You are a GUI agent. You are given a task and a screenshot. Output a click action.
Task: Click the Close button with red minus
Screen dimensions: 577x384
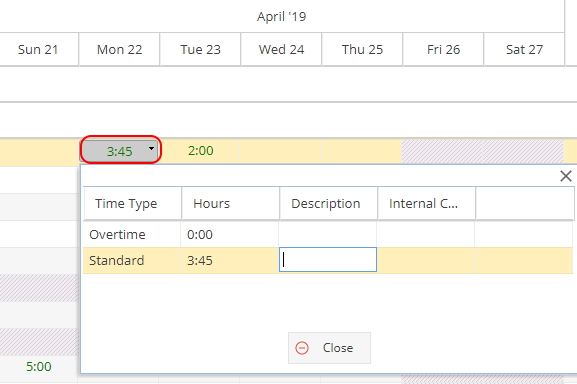point(329,348)
